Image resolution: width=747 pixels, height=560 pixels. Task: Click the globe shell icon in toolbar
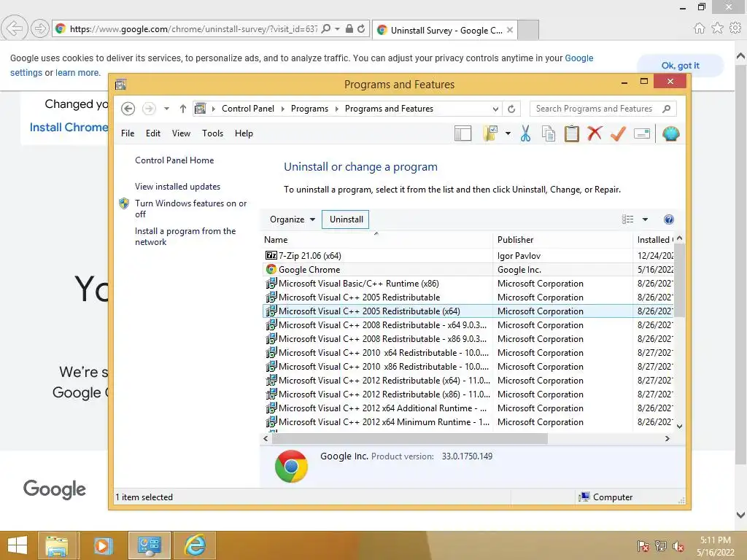670,134
